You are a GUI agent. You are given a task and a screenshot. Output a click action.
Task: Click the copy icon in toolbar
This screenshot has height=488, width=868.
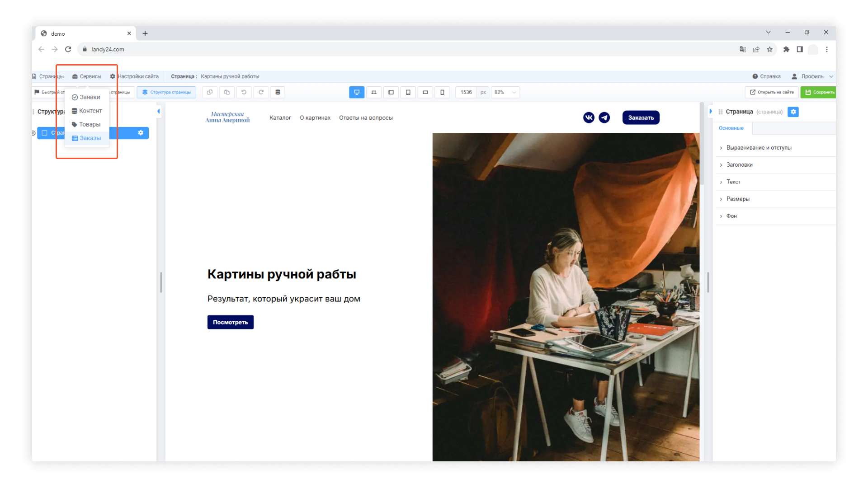[210, 92]
